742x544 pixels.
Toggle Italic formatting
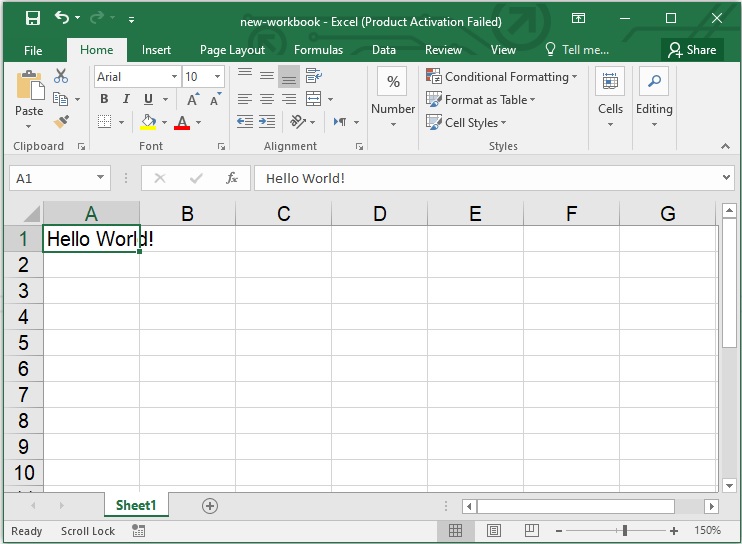126,99
